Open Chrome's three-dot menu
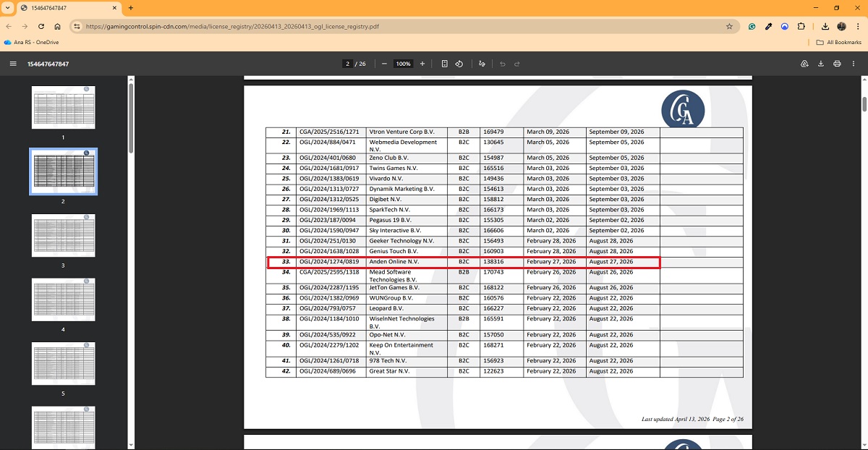 click(857, 26)
